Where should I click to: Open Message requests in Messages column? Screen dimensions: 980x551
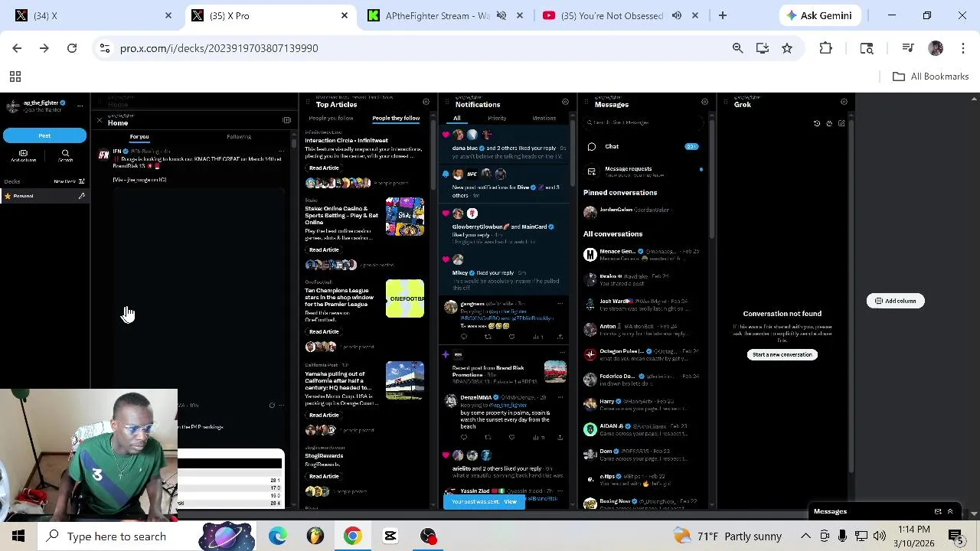tap(643, 171)
